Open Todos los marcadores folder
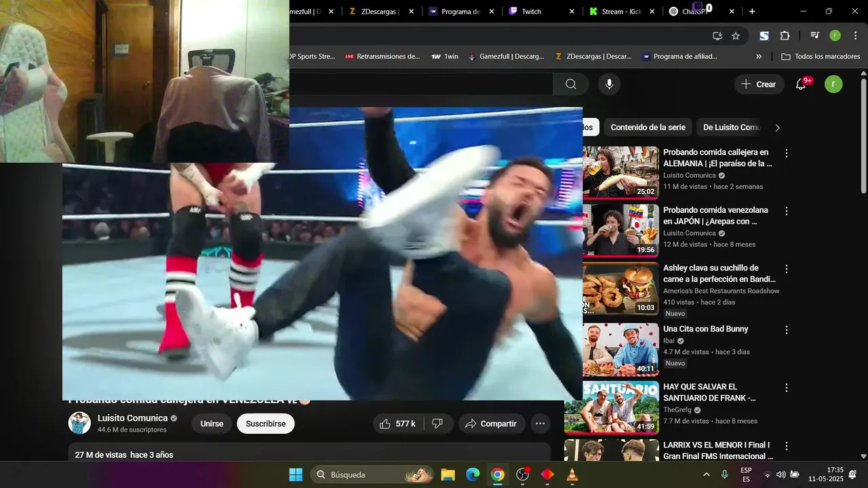The height and width of the screenshot is (488, 868). [x=822, y=56]
